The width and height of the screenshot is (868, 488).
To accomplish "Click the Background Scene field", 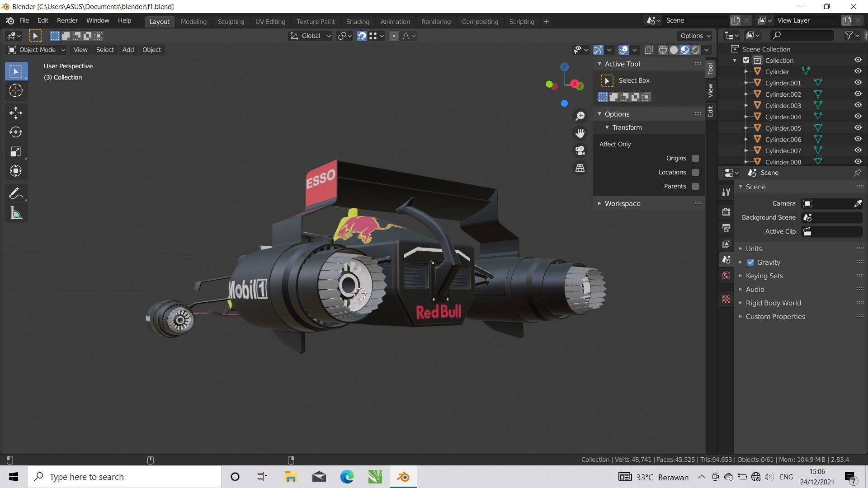I will coord(832,217).
